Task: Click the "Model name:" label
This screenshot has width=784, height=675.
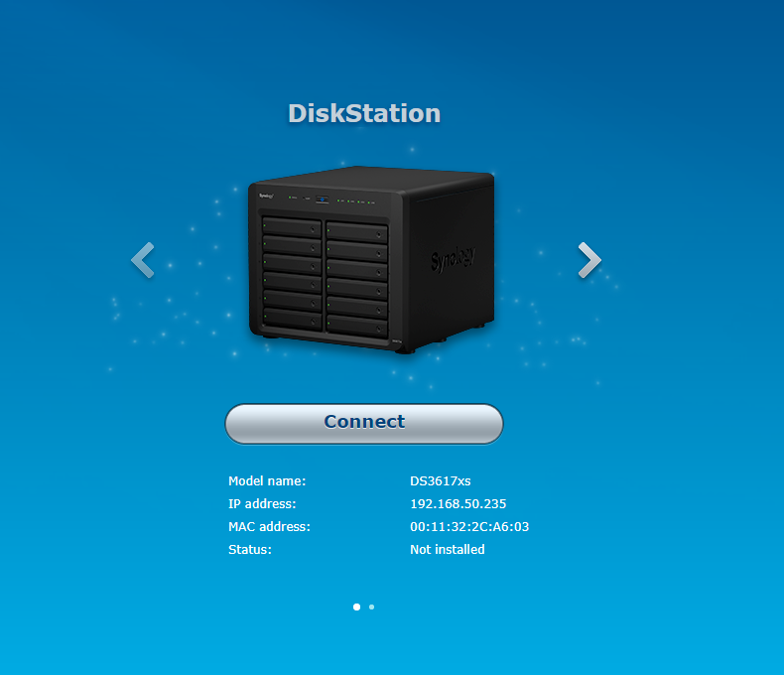Action: (x=267, y=481)
